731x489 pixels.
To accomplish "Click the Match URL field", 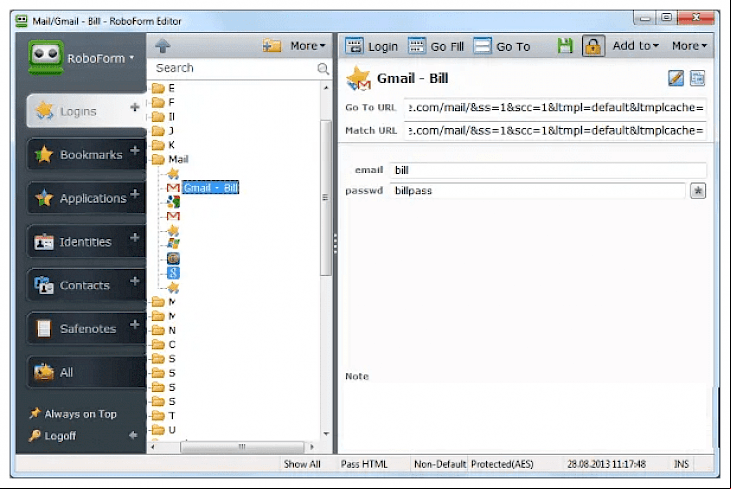I will pos(555,131).
